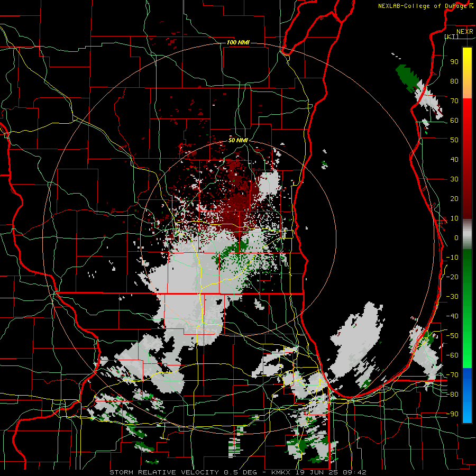Viewport: 476px width, 476px height.
Task: Click the -80 value on velocity scale
Action: coord(452,395)
